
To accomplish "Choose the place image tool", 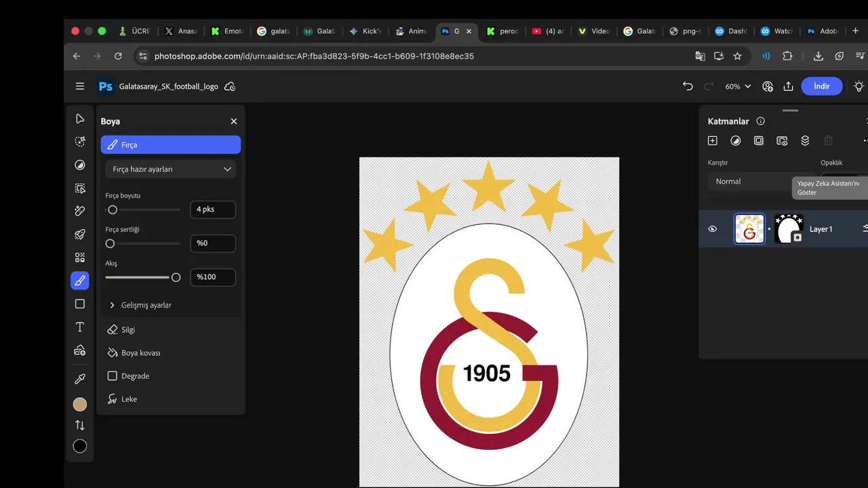I will 80,350.
